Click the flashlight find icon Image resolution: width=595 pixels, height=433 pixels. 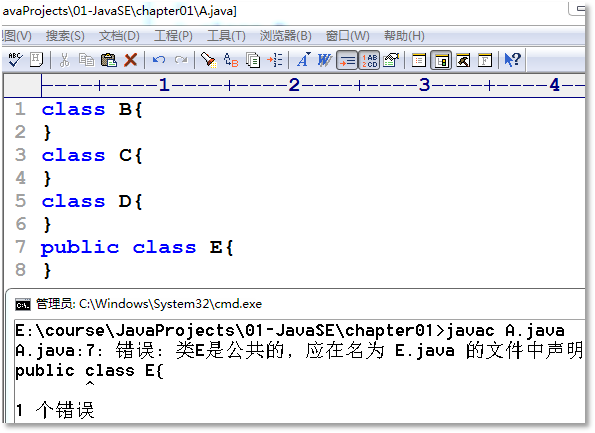tap(208, 60)
